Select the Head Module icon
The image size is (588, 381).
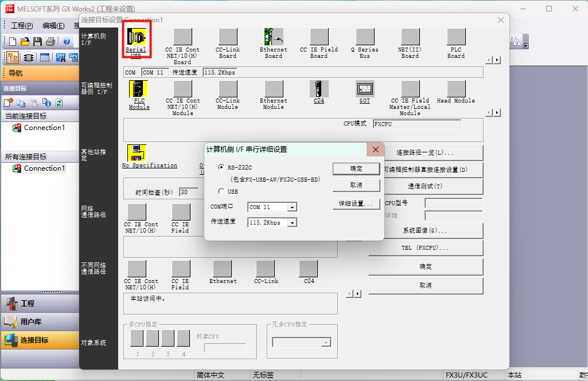456,89
